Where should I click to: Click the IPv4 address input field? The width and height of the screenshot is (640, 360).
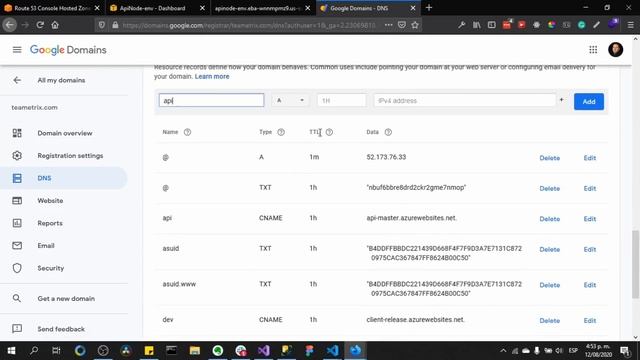click(x=464, y=100)
